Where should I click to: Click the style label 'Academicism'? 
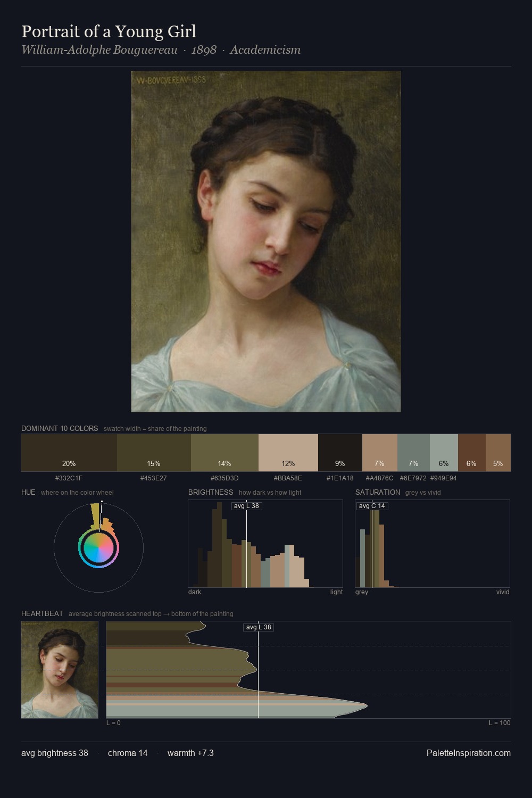[265, 50]
